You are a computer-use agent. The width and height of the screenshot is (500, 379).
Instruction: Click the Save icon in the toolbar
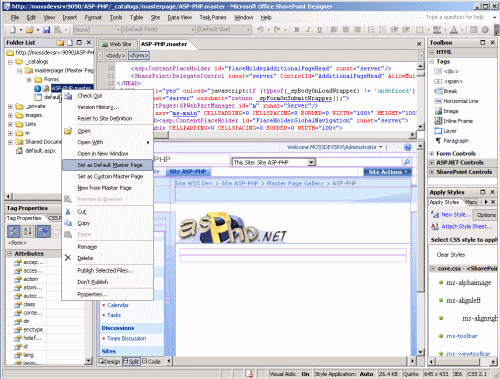(x=47, y=30)
